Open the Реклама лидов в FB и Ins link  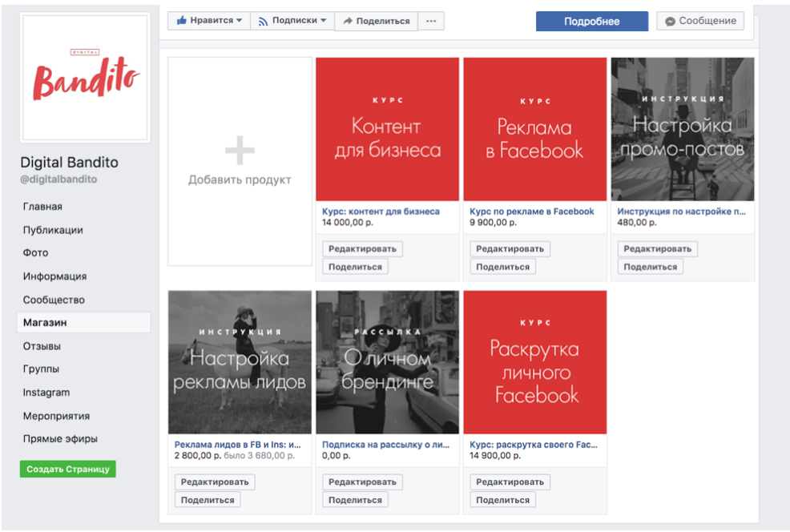point(238,445)
